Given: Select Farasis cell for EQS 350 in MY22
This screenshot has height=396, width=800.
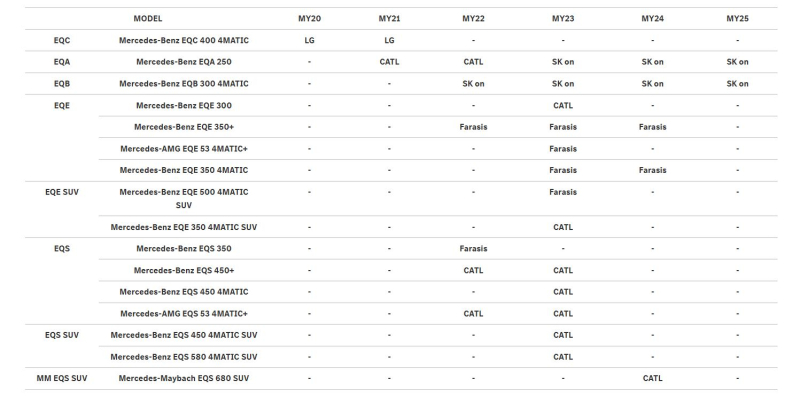Looking at the screenshot, I should click(x=473, y=249).
